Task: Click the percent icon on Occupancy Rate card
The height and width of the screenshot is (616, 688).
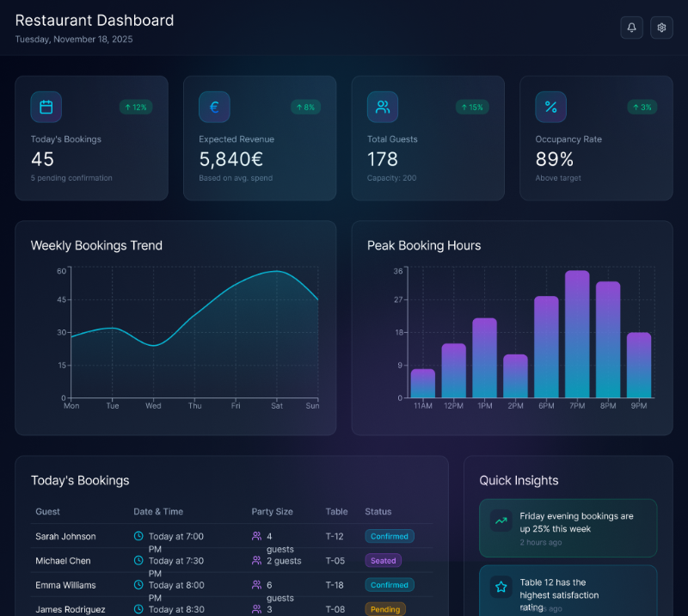Action: point(550,107)
